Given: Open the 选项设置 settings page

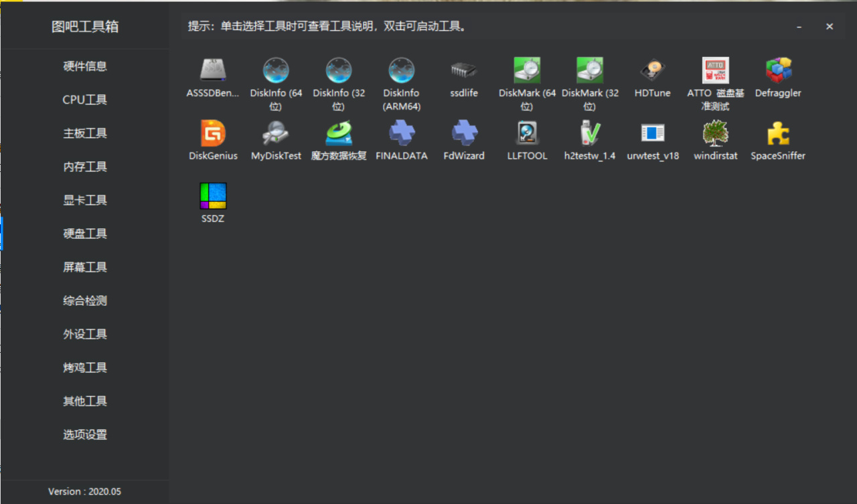Looking at the screenshot, I should [x=85, y=434].
